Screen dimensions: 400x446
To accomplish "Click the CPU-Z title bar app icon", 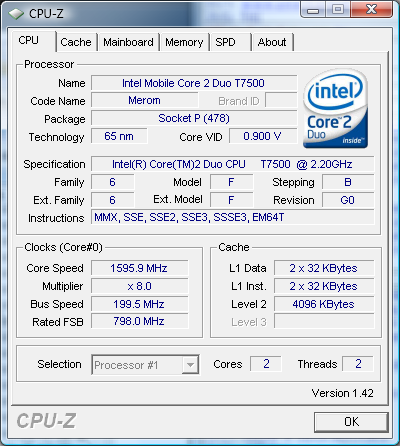I will 16,14.
